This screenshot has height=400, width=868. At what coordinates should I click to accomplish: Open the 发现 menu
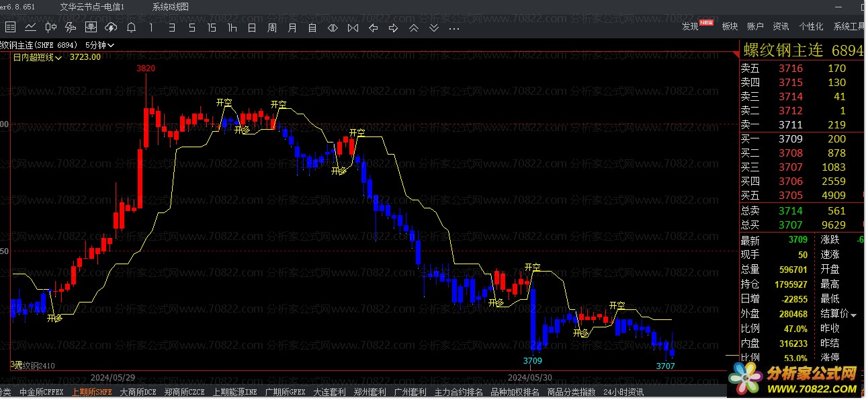click(x=690, y=26)
